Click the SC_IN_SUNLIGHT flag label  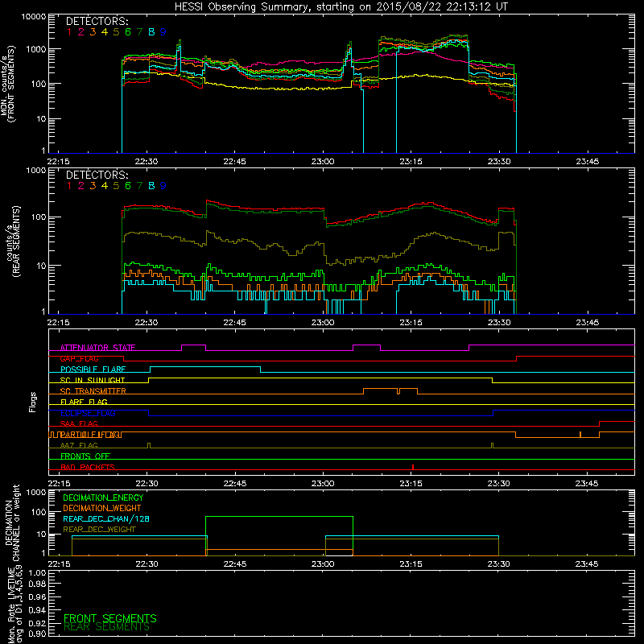click(93, 380)
